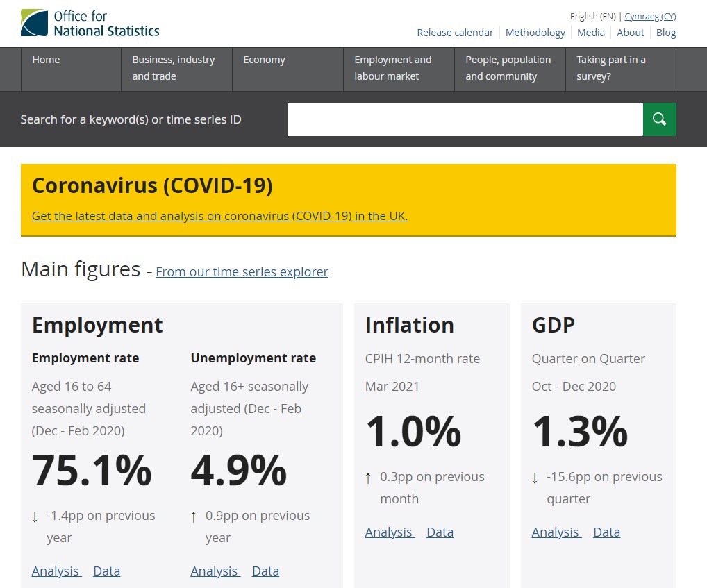View Analysis link under GDP
The height and width of the screenshot is (588, 707).
[556, 532]
